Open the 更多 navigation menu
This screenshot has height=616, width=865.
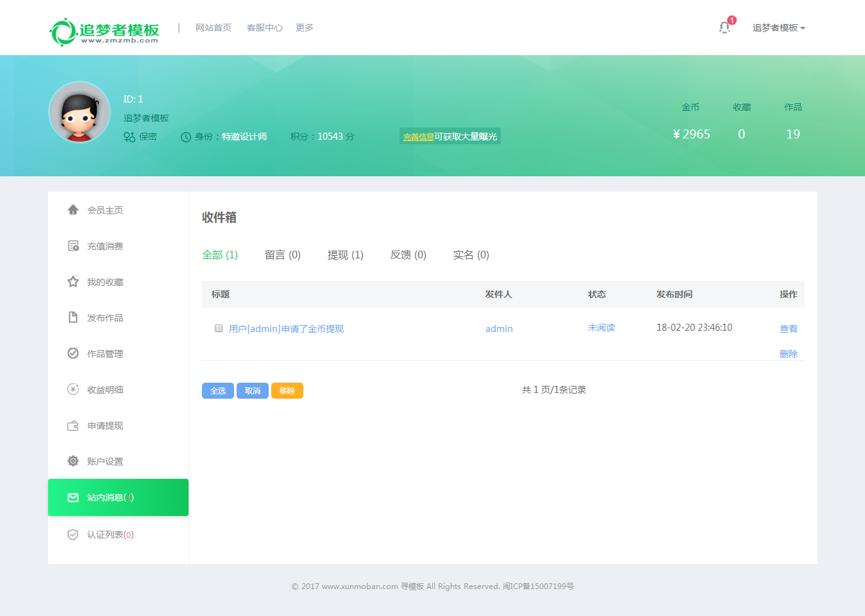304,28
